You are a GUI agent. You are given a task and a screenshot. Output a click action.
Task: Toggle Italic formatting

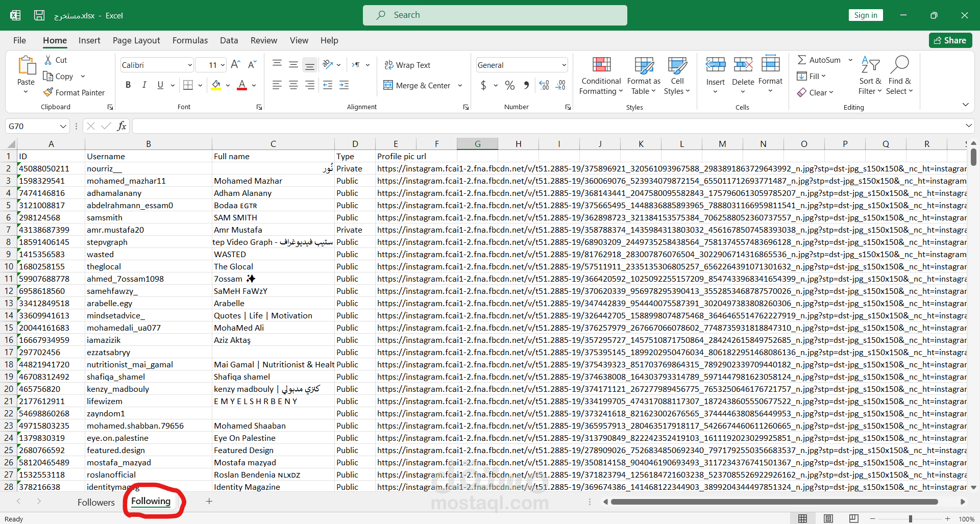(x=144, y=85)
